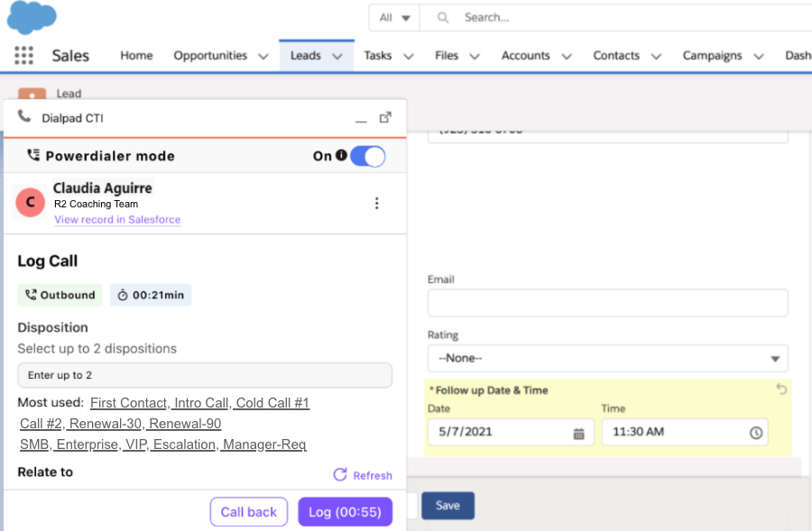Viewport: 812px width, 531px height.
Task: Open Claudia Aguirre's three-dot menu
Action: click(x=377, y=204)
